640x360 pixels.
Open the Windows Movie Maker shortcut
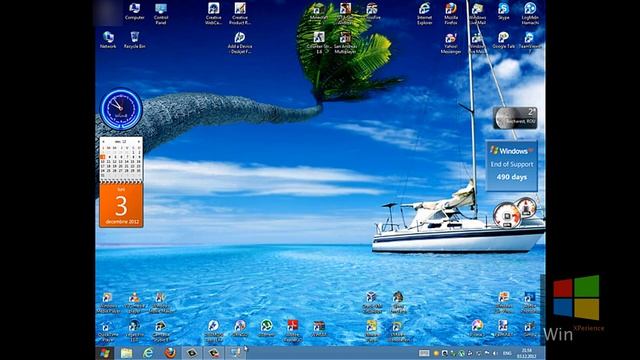(x=160, y=302)
